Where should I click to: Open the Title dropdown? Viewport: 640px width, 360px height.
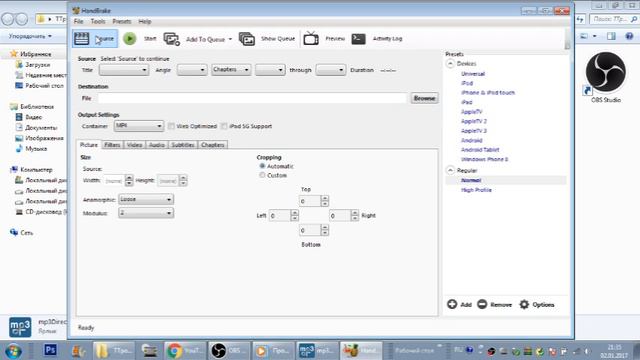click(x=124, y=70)
